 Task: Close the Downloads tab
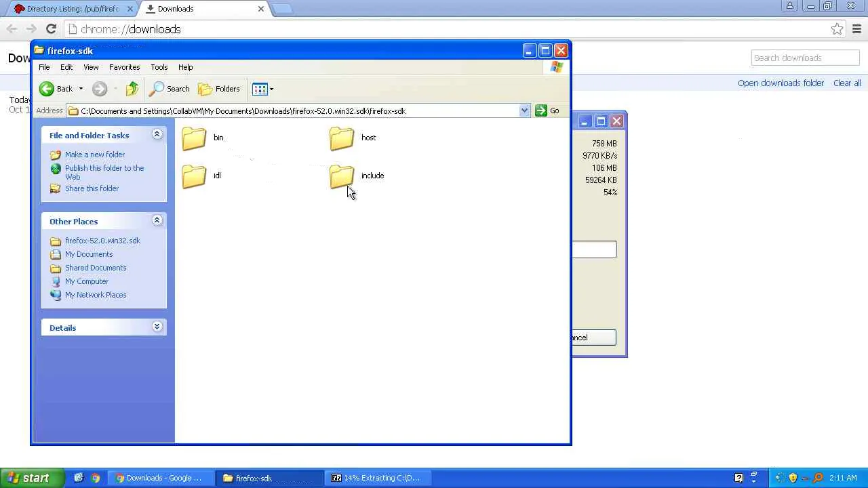(x=261, y=9)
